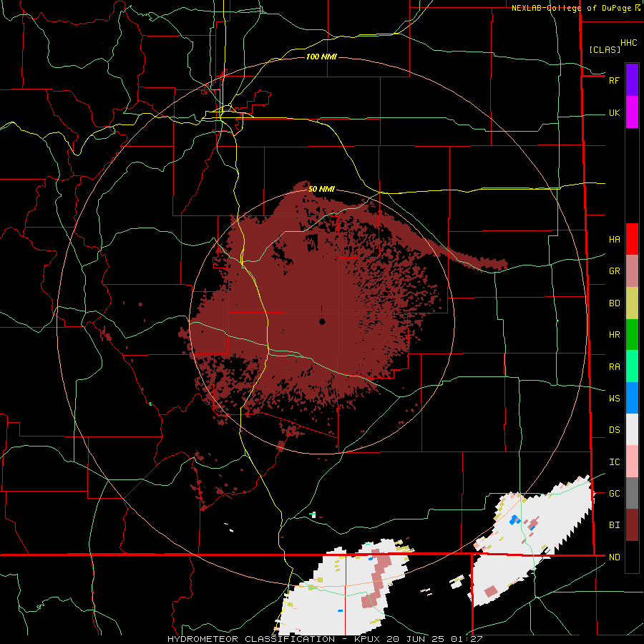Click the dusty pink GR graupel swatch
The height and width of the screenshot is (644, 644).
pyautogui.click(x=632, y=270)
